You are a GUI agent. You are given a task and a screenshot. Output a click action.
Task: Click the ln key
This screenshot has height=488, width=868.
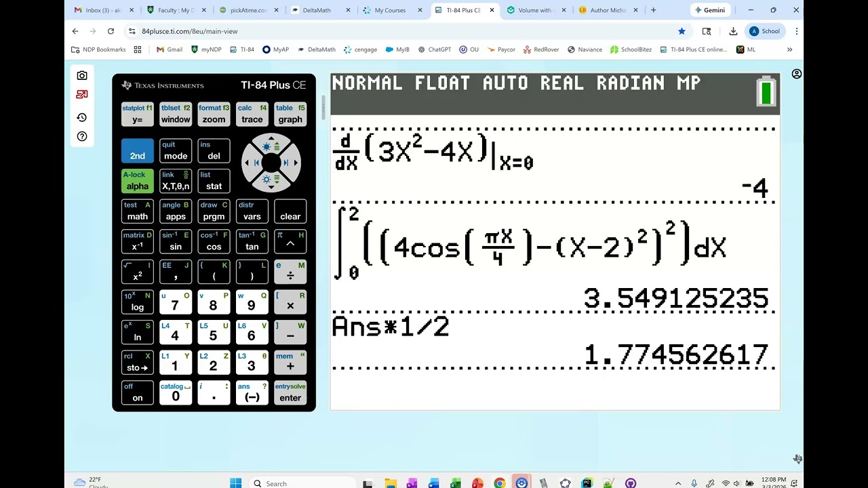point(138,332)
